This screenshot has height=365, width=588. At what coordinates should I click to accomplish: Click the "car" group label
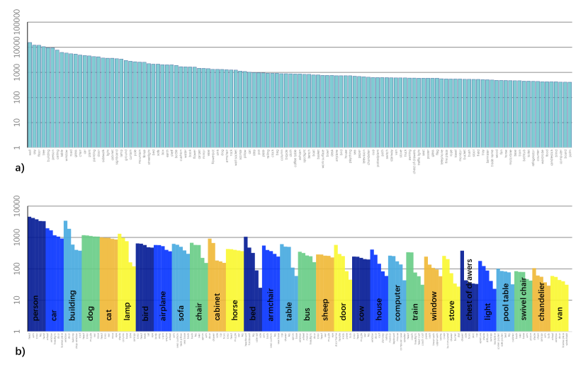click(54, 315)
